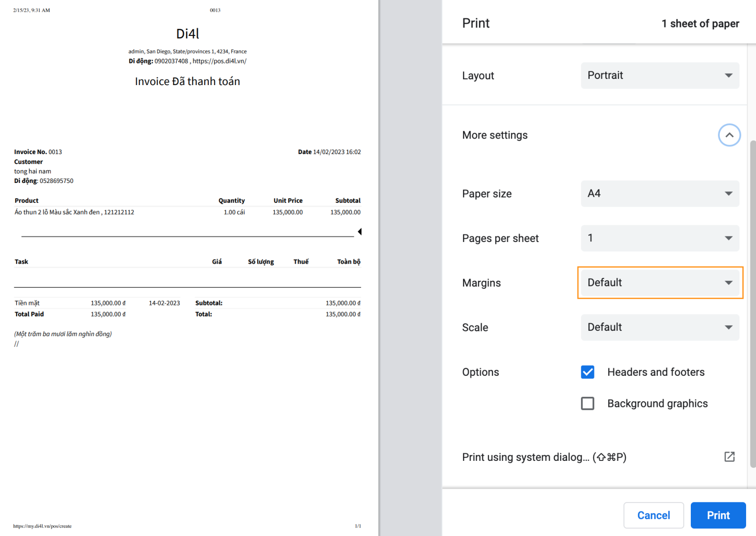
Task: Click Print using system dialog link
Action: pos(544,457)
